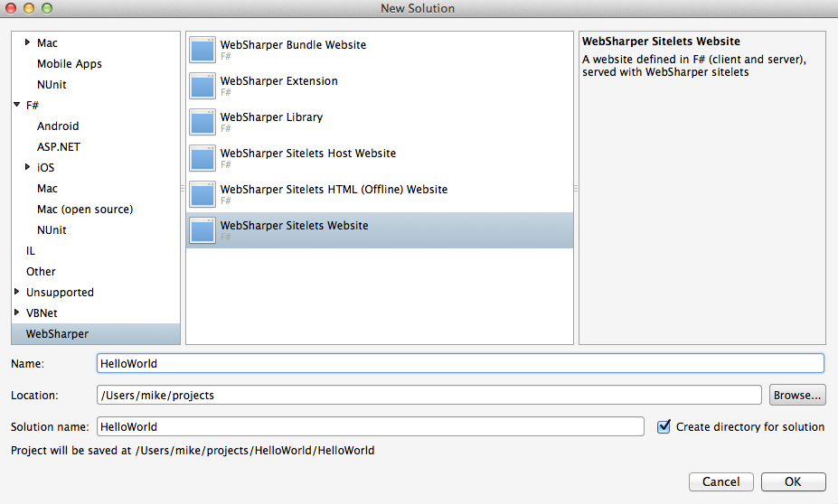Focus the Solution name field
The width and height of the screenshot is (838, 504).
[x=371, y=426]
